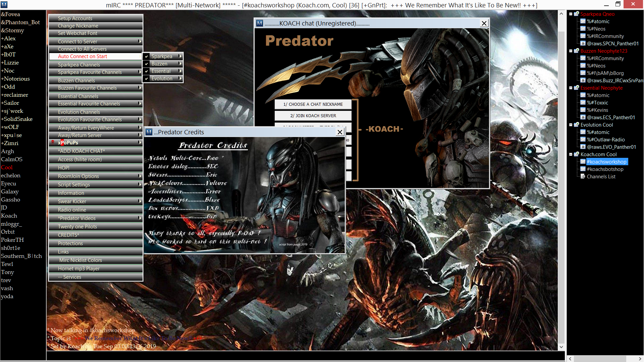Expand the Connect to Server submenu arrow
The width and height of the screenshot is (644, 362).
point(140,41)
